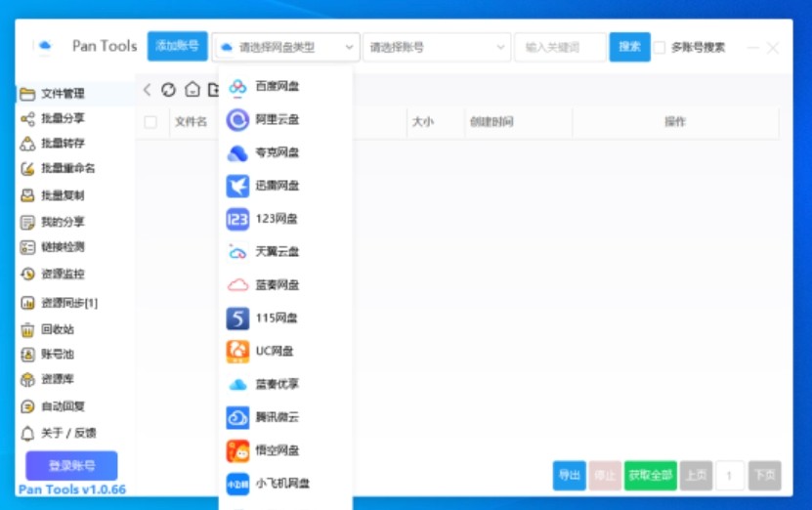Tick the select-all checkbox beside 文件名
This screenshot has width=812, height=510.
tap(150, 122)
